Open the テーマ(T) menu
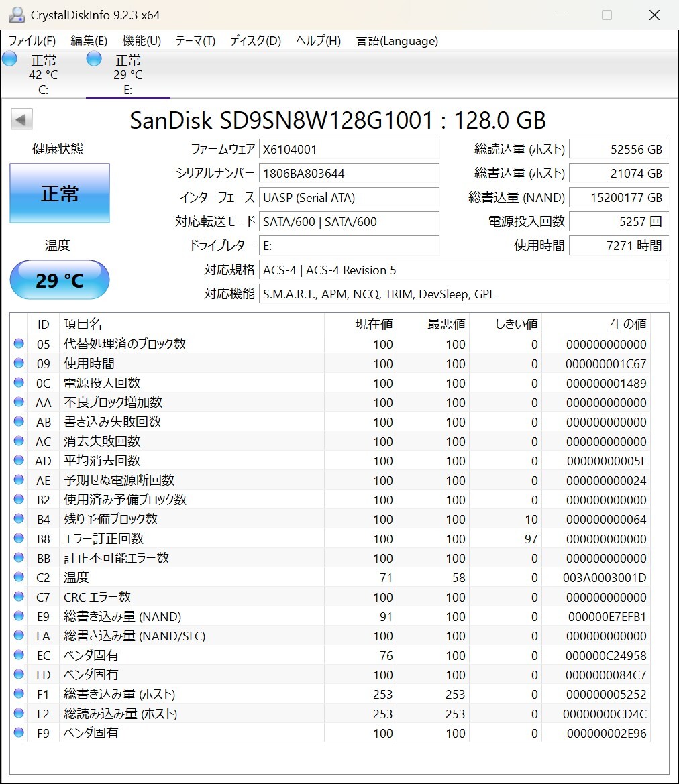The width and height of the screenshot is (679, 784). [x=194, y=41]
